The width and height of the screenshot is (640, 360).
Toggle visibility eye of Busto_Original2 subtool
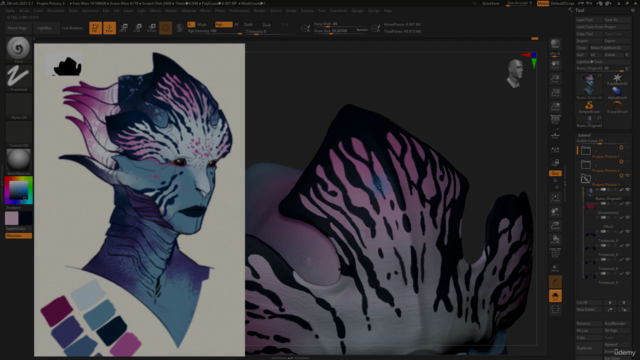pos(628,190)
